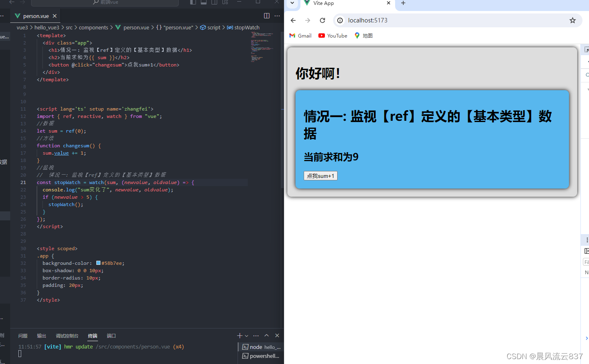Go forward in VS Code navigation history
The height and width of the screenshot is (364, 589).
[22, 2]
